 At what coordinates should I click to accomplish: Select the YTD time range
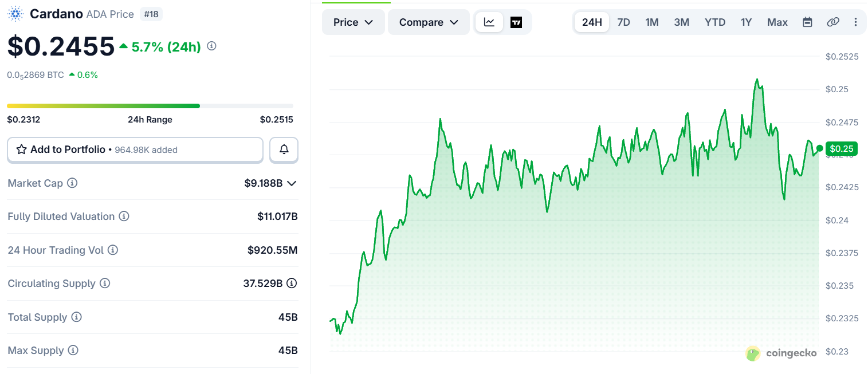click(x=715, y=22)
